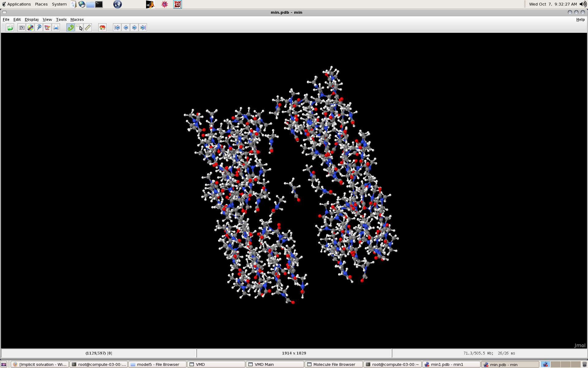Click the system volume speaker icon
The width and height of the screenshot is (588, 368).
point(583,4)
